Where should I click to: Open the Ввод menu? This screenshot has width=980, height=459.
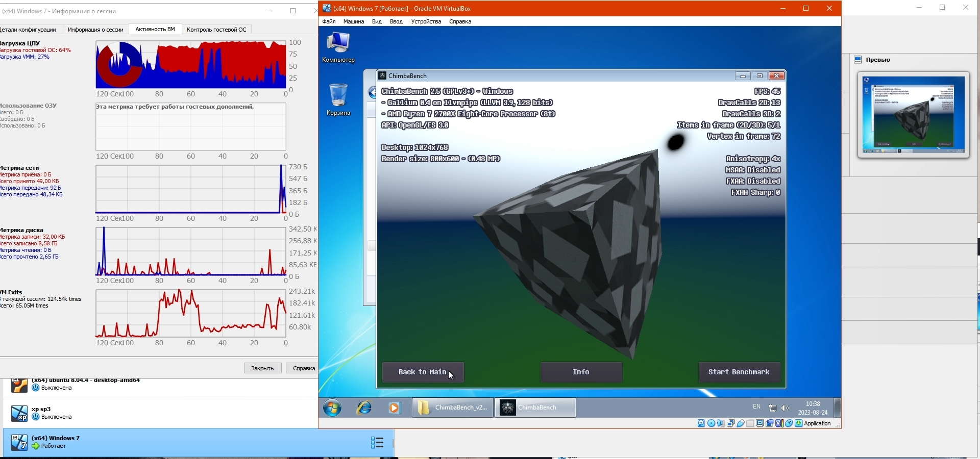point(396,21)
